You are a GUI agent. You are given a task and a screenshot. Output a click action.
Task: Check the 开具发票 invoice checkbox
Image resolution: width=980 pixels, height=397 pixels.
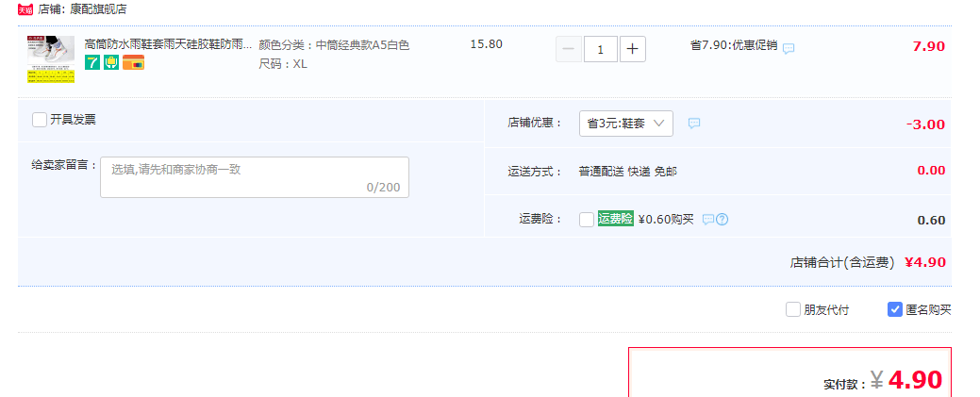(40, 120)
